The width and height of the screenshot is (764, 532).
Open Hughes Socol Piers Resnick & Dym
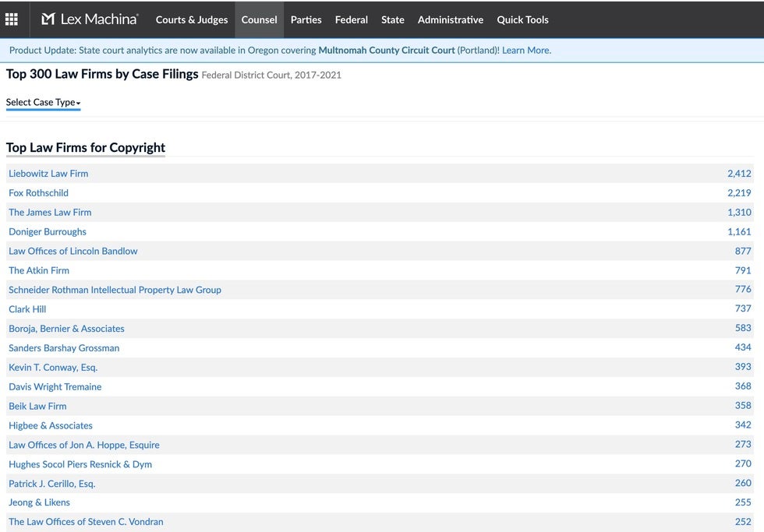click(80, 464)
